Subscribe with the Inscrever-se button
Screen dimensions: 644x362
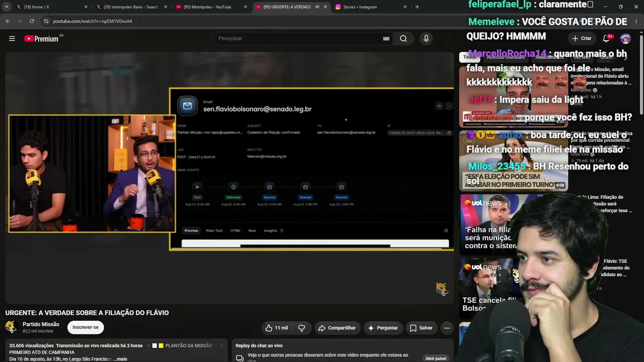point(86,327)
